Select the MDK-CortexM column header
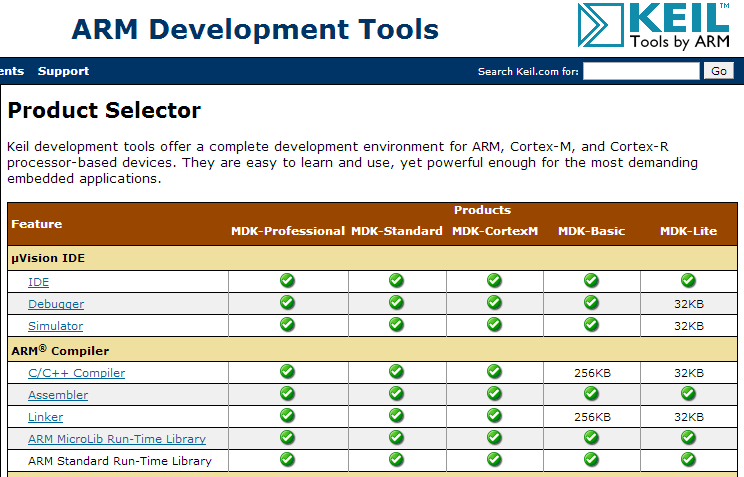This screenshot has height=477, width=744. (495, 231)
